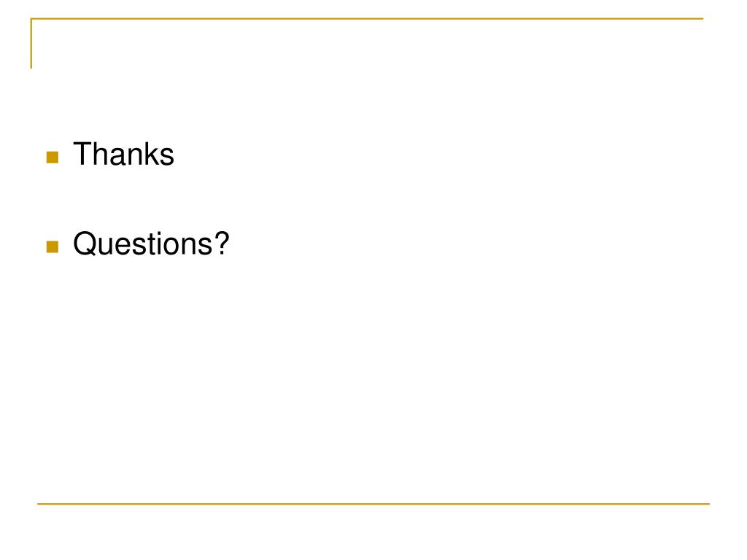Click the capital T in Thanks
Viewport: 747px width, 560px height.
tap(82, 154)
